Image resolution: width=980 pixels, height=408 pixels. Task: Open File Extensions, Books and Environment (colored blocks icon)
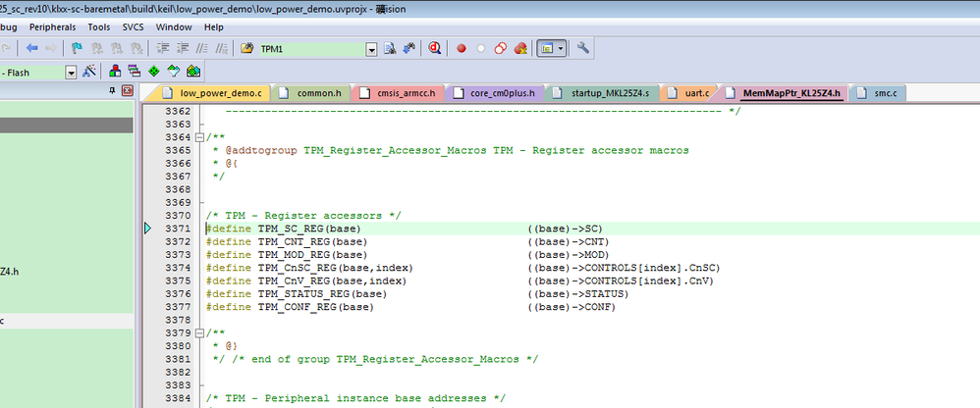coord(115,72)
